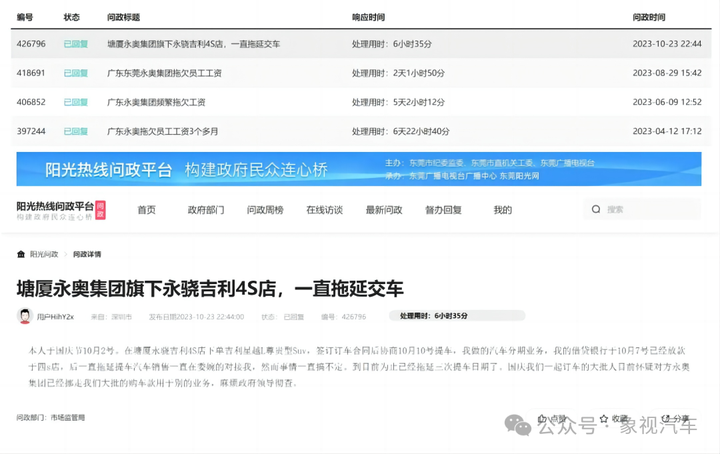
Task: Click 问政部门: 市场监管局
Action: tap(51, 418)
